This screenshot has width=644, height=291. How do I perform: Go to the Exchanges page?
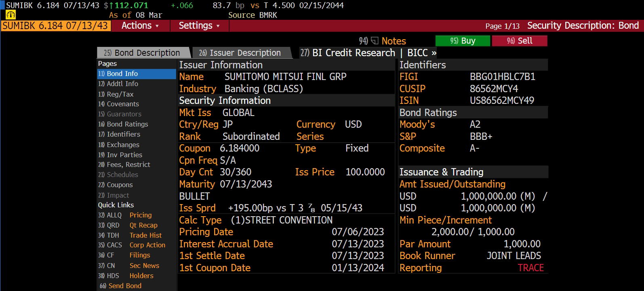pyautogui.click(x=137, y=145)
